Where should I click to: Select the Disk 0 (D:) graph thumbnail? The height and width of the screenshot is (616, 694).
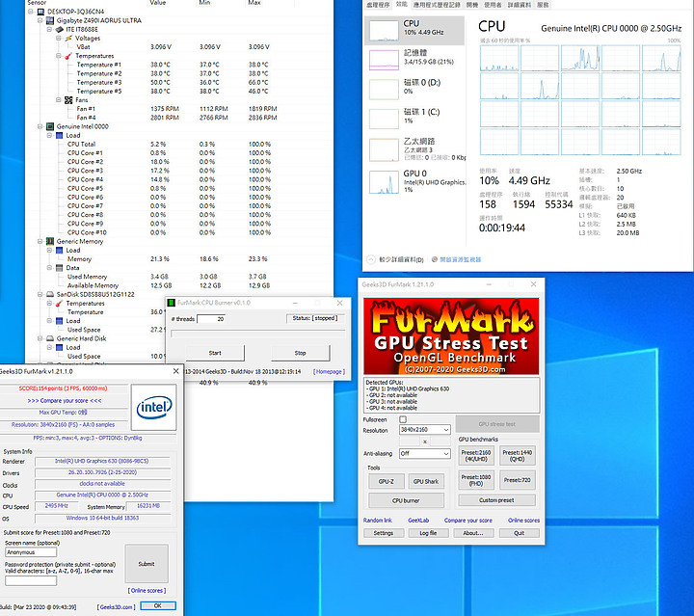(x=384, y=90)
